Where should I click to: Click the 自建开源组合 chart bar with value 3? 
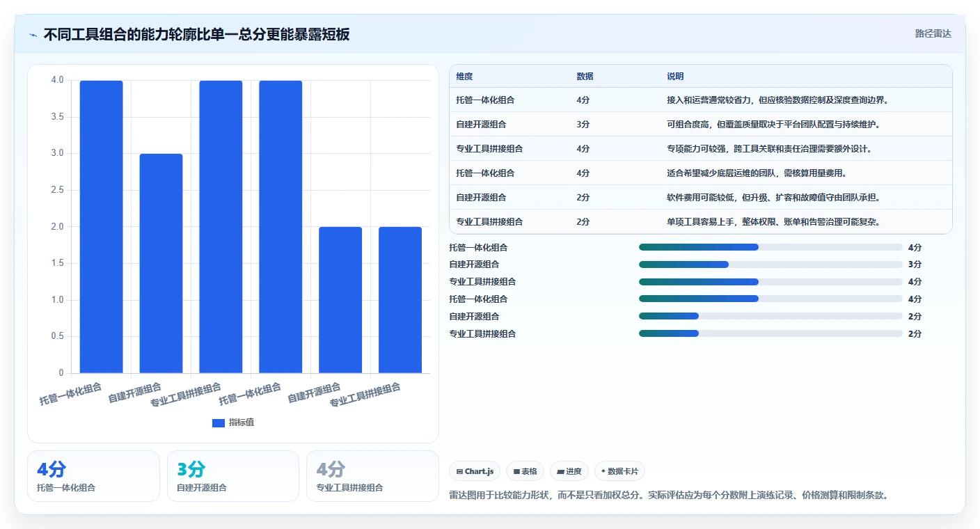coord(161,263)
